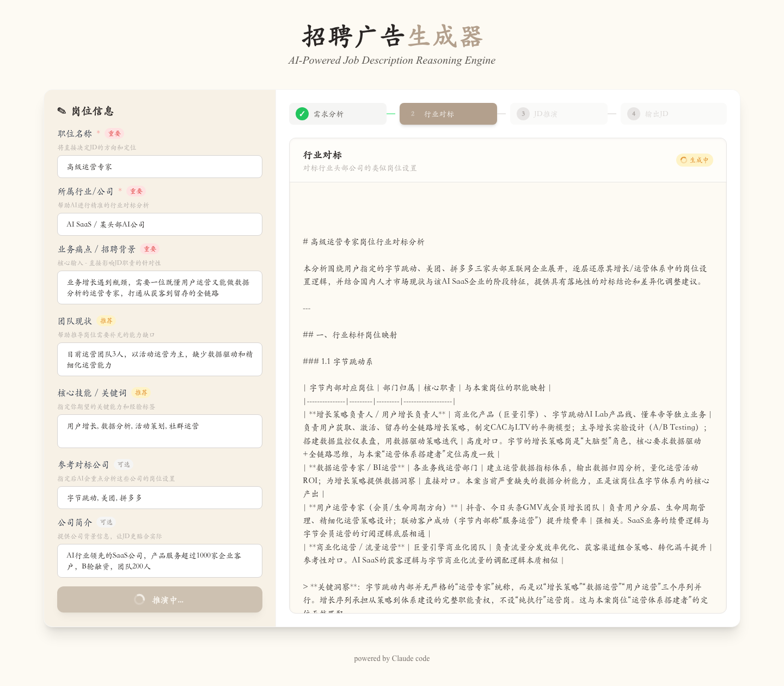The height and width of the screenshot is (686, 784).
Task: Click the 行业对标 panel heading
Action: [321, 155]
